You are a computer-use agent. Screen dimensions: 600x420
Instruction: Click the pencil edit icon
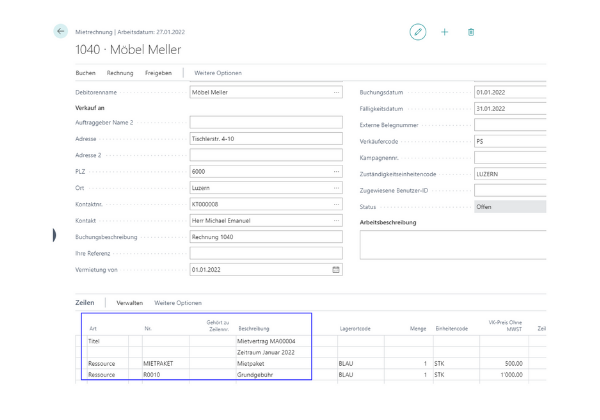click(418, 32)
